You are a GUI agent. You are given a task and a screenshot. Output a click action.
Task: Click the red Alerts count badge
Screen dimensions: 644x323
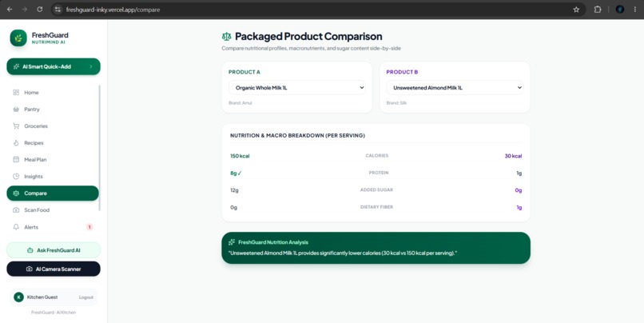[x=89, y=227]
